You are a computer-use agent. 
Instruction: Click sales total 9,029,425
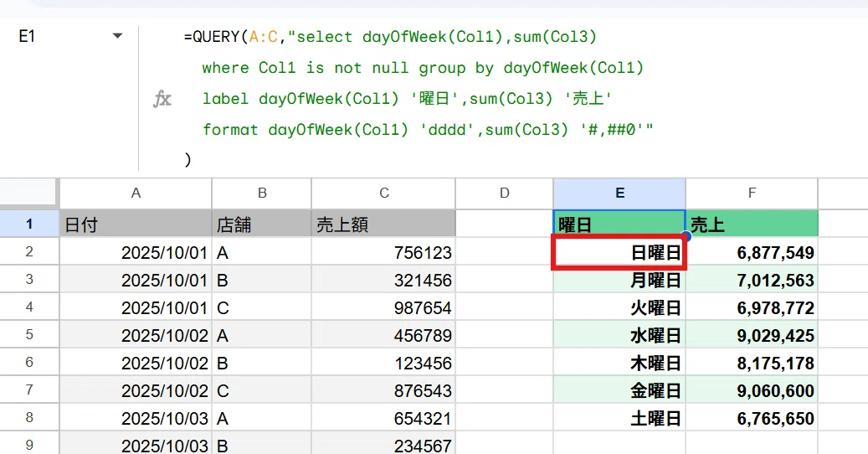[752, 335]
